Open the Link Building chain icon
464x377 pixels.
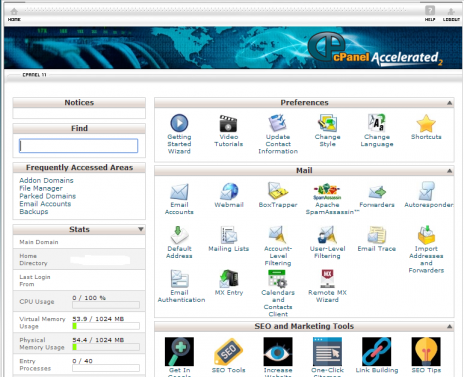(377, 351)
